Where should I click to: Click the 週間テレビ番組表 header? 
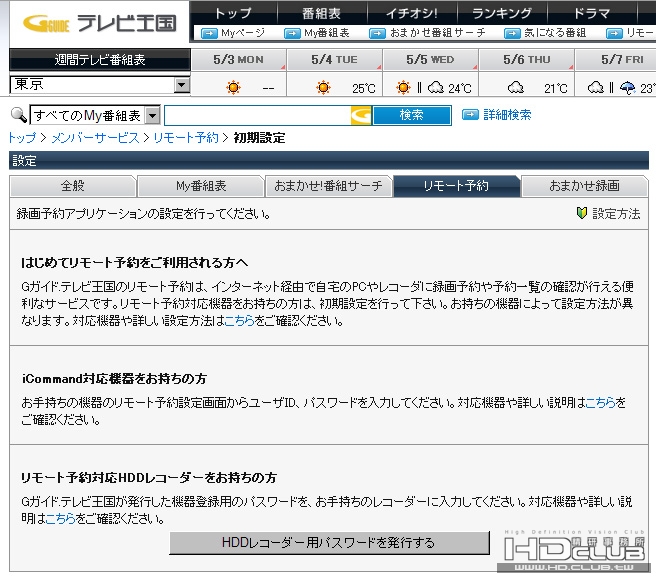100,59
